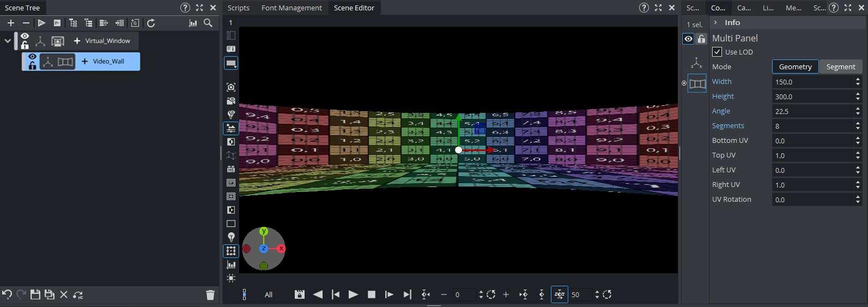The height and width of the screenshot is (307, 868).
Task: Switch to the Font Management tab
Action: coord(292,8)
